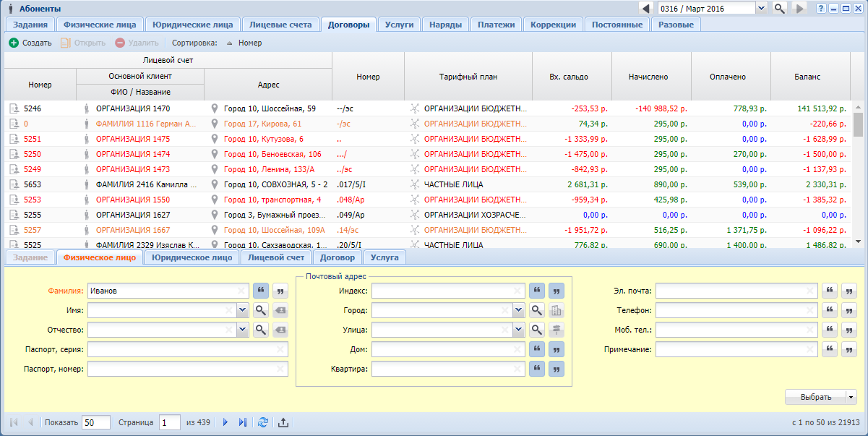This screenshot has height=436, width=868.
Task: Click the person icon beside ОРГАНИЗАЦИЯ 1475
Action: pyautogui.click(x=86, y=139)
